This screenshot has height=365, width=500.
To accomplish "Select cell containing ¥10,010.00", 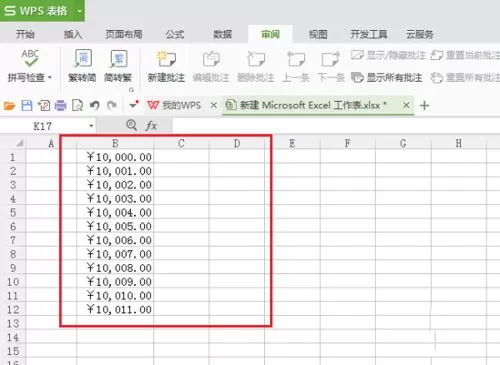I will pos(115,295).
